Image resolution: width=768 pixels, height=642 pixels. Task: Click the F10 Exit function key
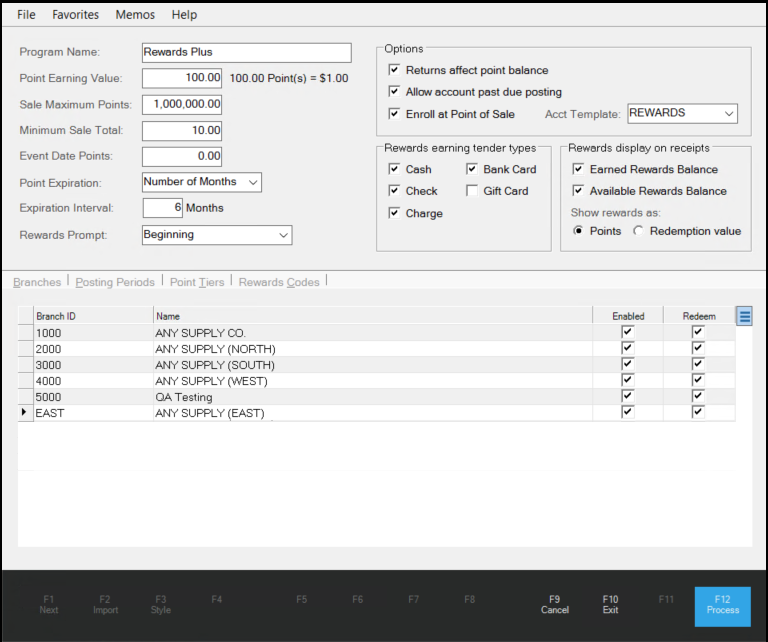click(610, 605)
